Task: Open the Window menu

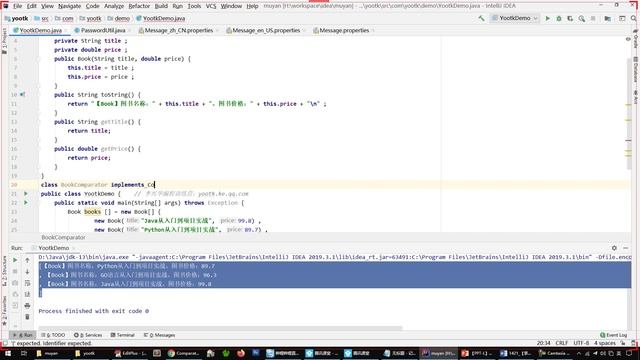Action: pyautogui.click(x=231, y=6)
